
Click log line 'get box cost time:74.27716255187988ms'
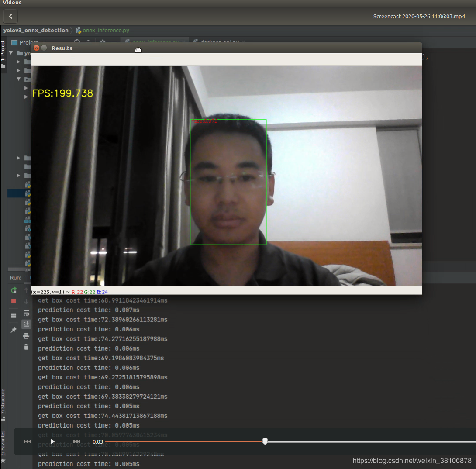103,339
